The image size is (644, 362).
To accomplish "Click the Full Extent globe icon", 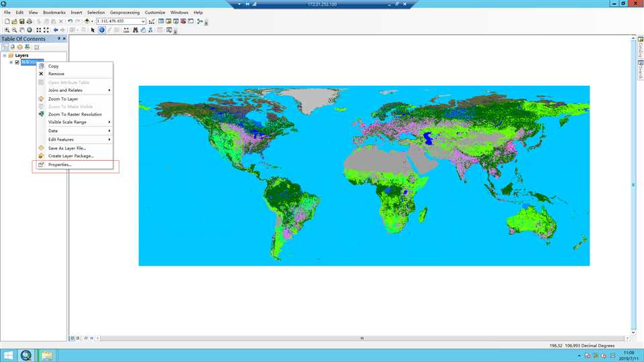I will click(29, 30).
